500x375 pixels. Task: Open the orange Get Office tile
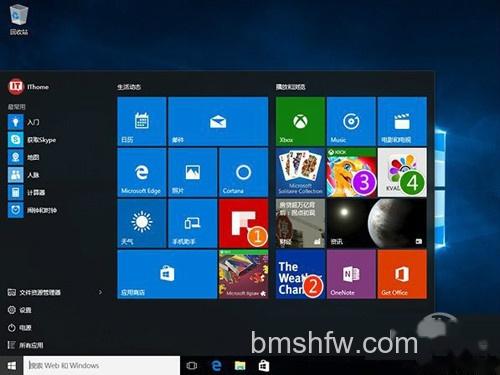(402, 274)
